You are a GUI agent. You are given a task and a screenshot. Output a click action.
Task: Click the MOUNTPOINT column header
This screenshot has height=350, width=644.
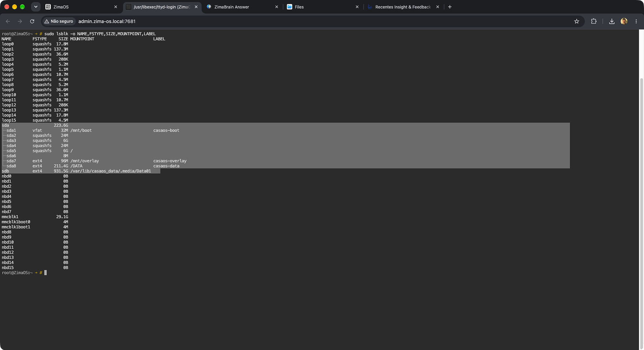click(x=82, y=39)
